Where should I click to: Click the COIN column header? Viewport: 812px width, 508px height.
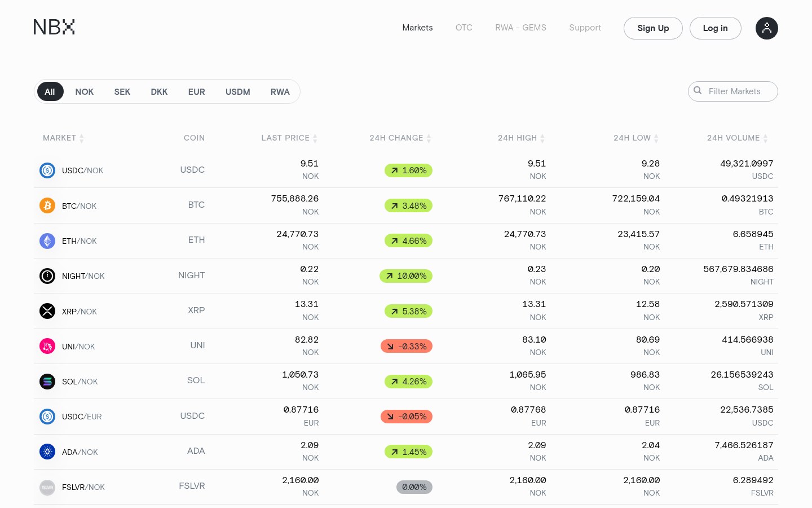coord(194,138)
